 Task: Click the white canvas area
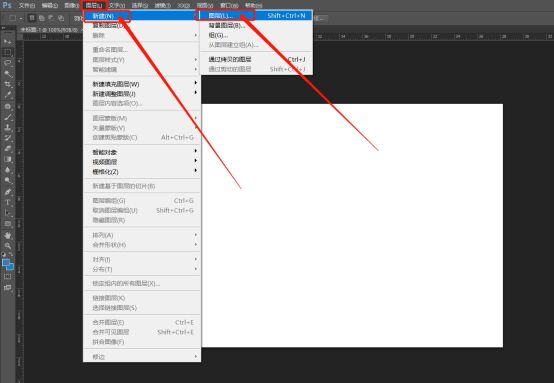click(x=352, y=225)
